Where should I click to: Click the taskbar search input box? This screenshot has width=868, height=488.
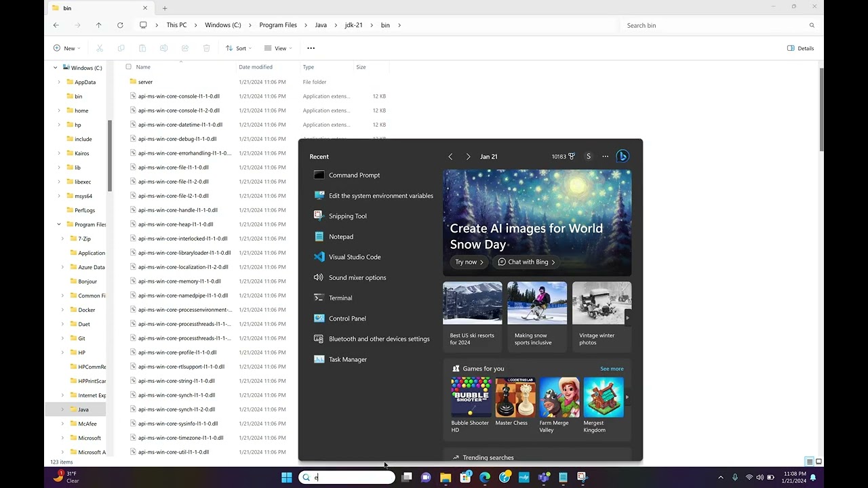tap(347, 477)
